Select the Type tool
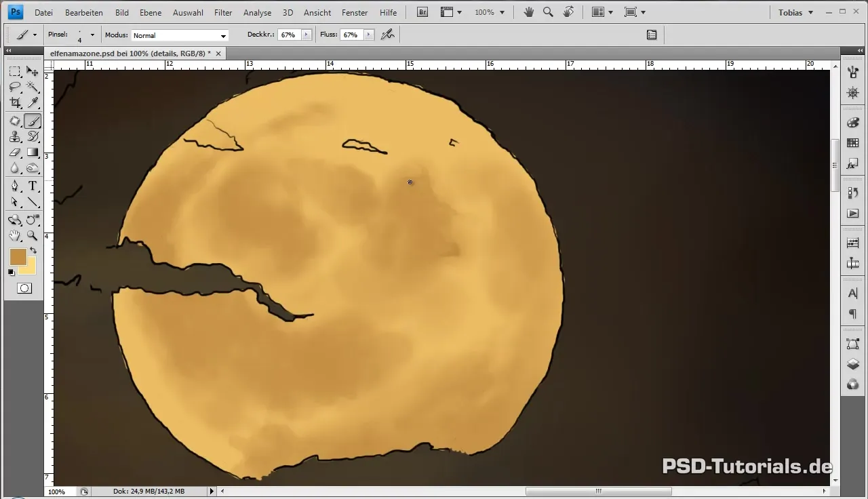Screen dimensions: 868x499 point(33,186)
